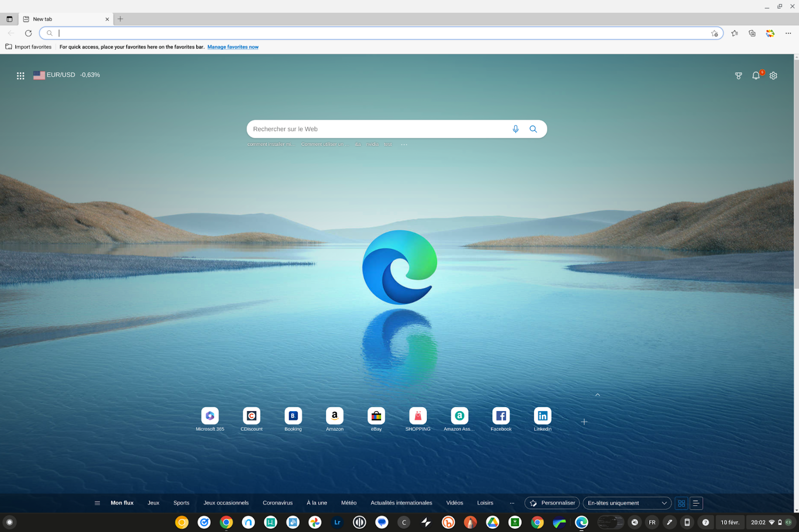Start voice search with microphone icon
This screenshot has width=799, height=532.
click(x=516, y=129)
